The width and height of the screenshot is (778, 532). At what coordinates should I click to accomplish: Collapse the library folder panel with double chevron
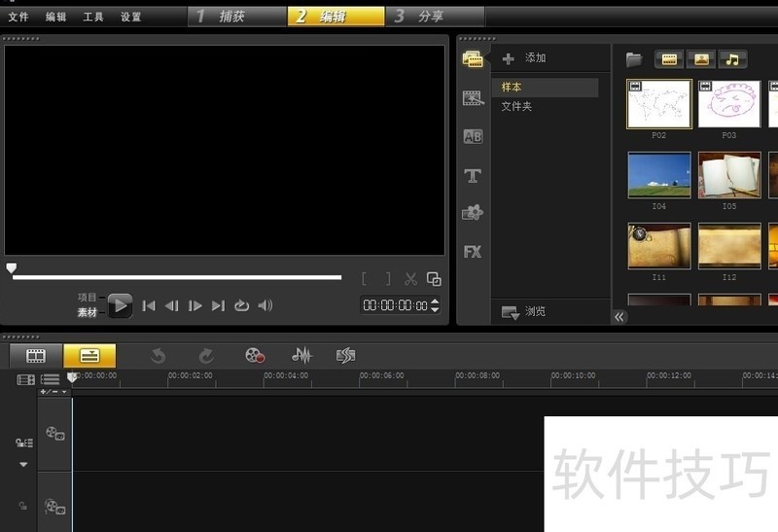pos(619,317)
